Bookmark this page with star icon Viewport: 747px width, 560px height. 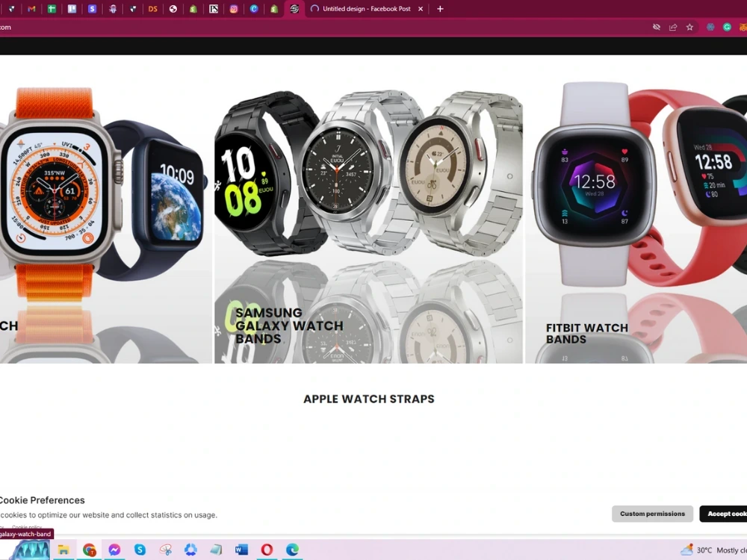pos(689,27)
